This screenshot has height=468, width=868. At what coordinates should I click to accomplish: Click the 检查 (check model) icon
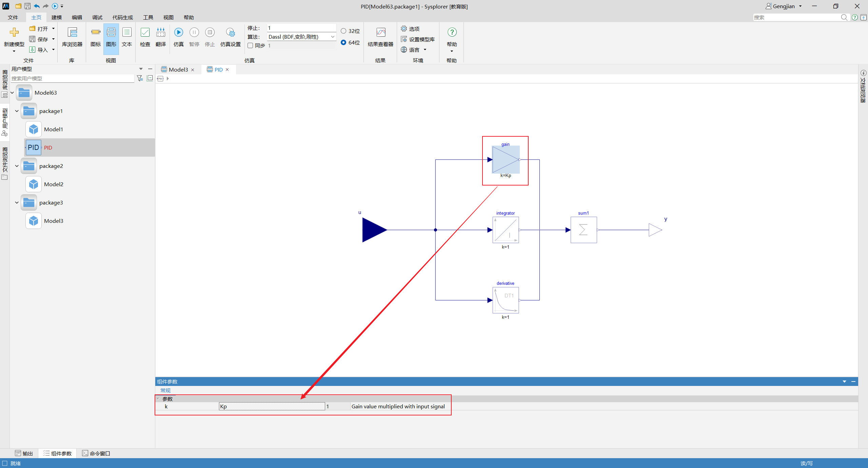click(x=145, y=33)
